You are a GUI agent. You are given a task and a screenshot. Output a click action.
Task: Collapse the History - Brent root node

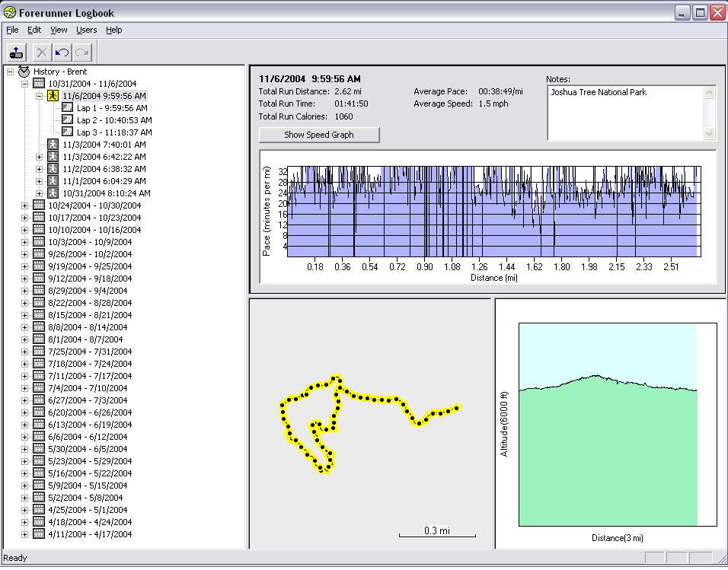coord(10,72)
